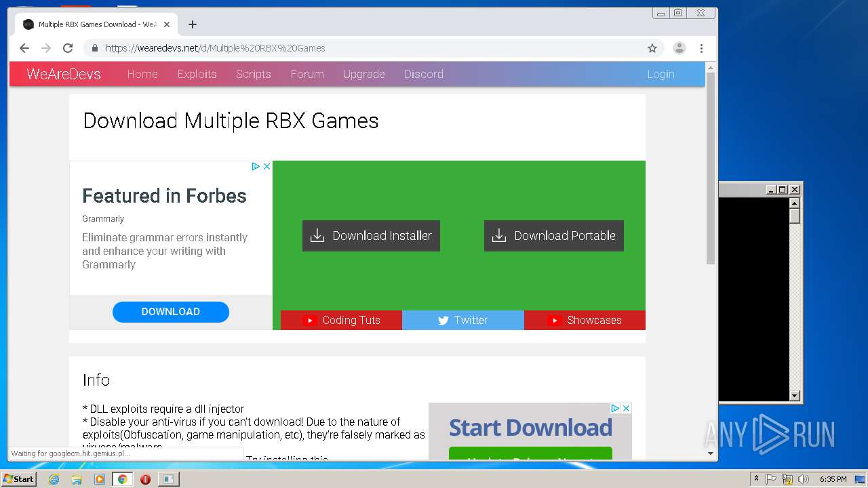
Task: Open the Twitter link button
Action: tap(463, 320)
